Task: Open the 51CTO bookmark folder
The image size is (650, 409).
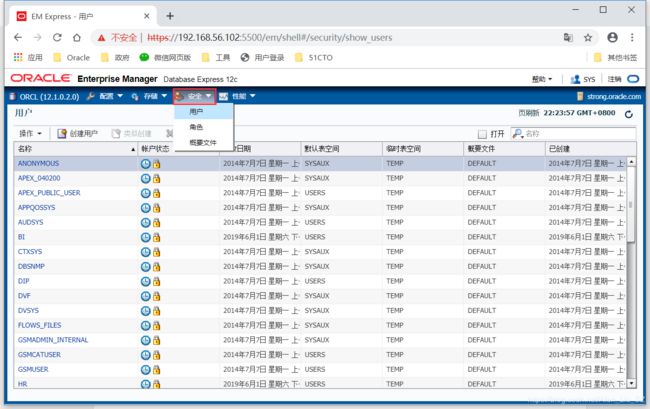Action: pos(314,57)
